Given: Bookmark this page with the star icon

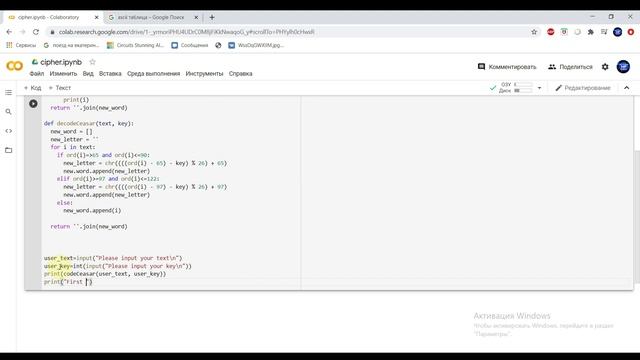Looking at the screenshot, I should 534,32.
